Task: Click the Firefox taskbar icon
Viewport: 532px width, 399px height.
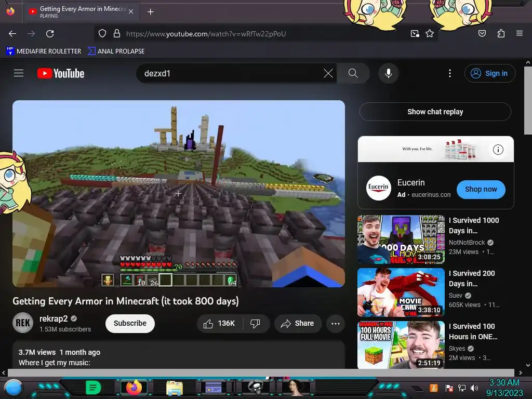Action: coord(134,388)
